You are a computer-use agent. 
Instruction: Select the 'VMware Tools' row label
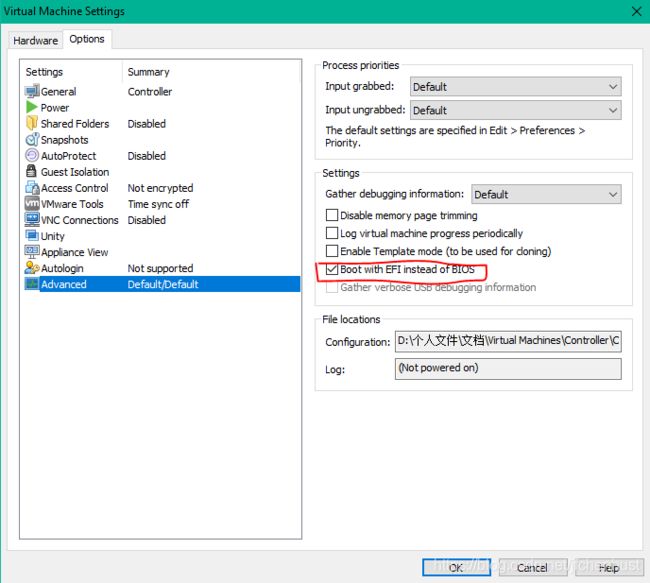[x=72, y=204]
